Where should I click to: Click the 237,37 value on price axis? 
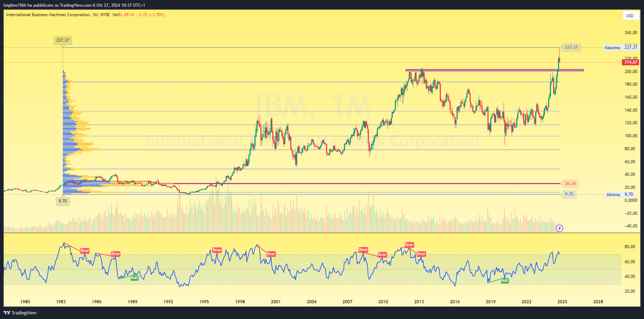click(x=631, y=47)
